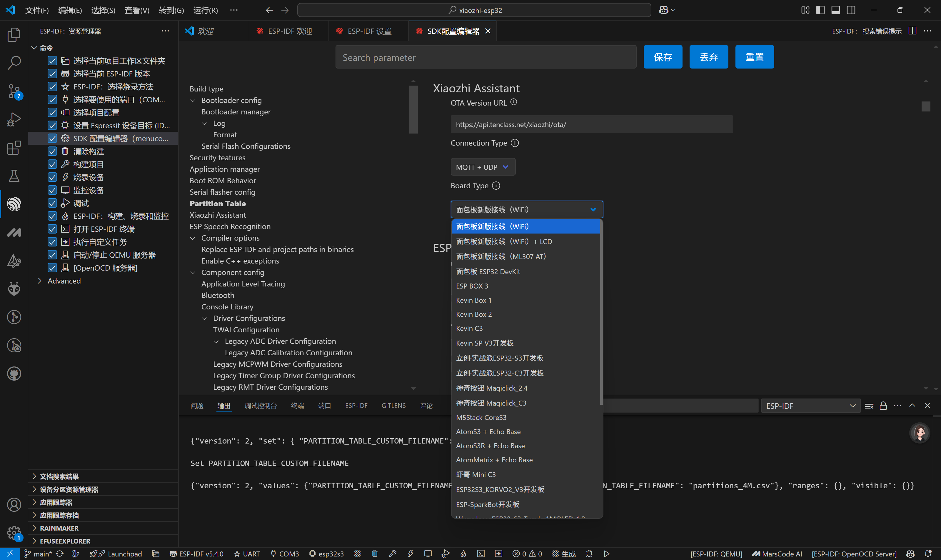Click the 重置 button
The image size is (941, 560).
754,57
